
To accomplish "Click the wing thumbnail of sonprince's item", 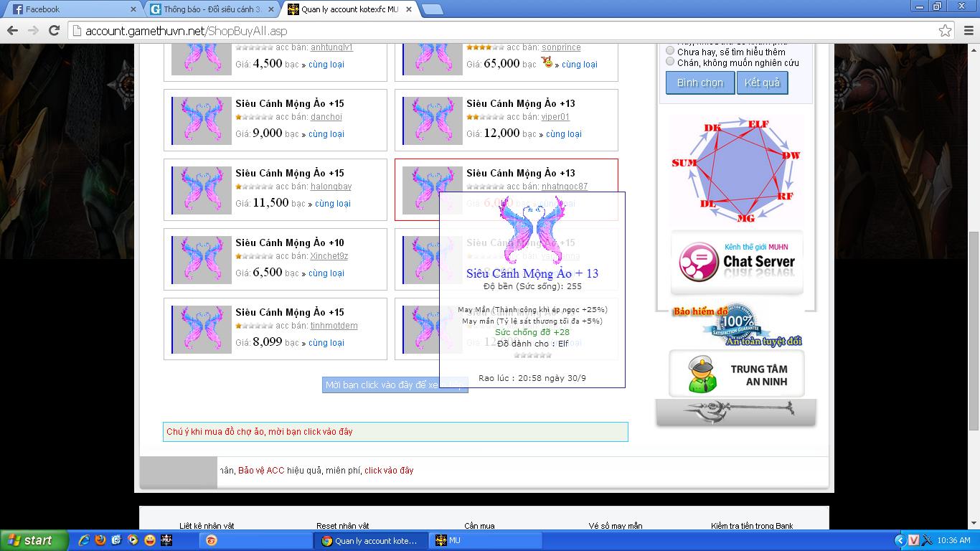I will click(x=433, y=59).
